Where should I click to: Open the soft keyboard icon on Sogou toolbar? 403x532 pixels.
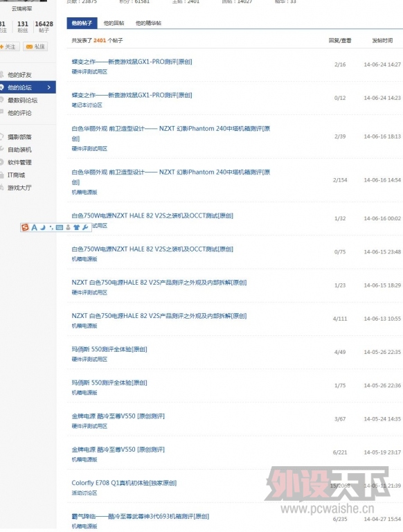coord(60,227)
